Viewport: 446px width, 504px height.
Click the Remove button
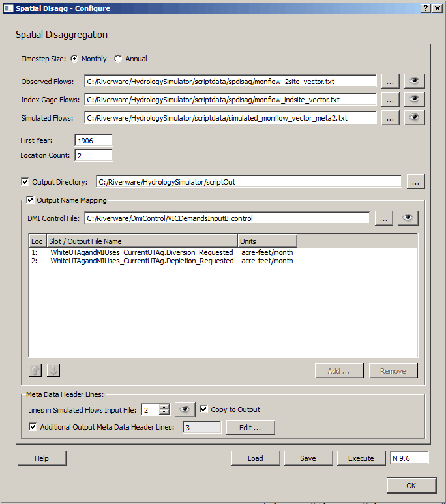pyautogui.click(x=393, y=371)
